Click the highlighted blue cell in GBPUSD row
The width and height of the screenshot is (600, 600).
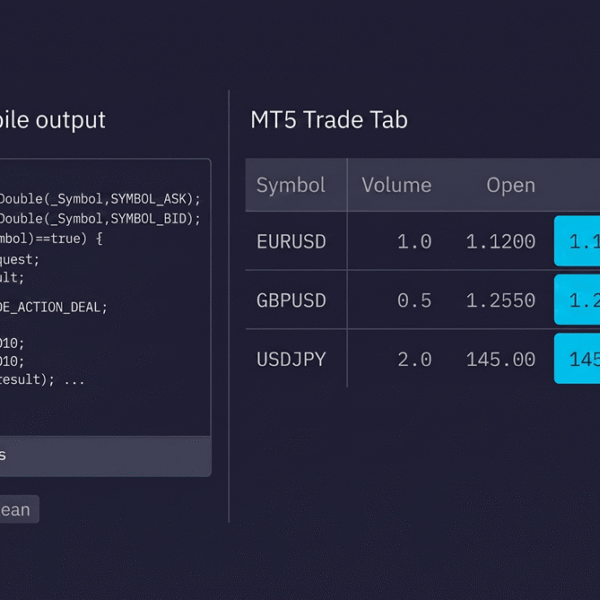[x=577, y=300]
